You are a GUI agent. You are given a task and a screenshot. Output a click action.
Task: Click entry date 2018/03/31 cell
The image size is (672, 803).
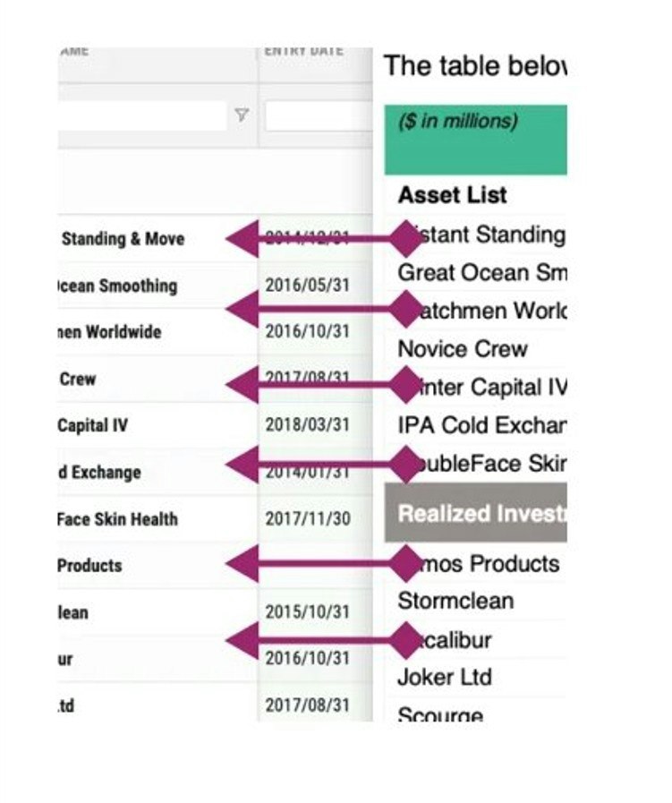pyautogui.click(x=307, y=425)
